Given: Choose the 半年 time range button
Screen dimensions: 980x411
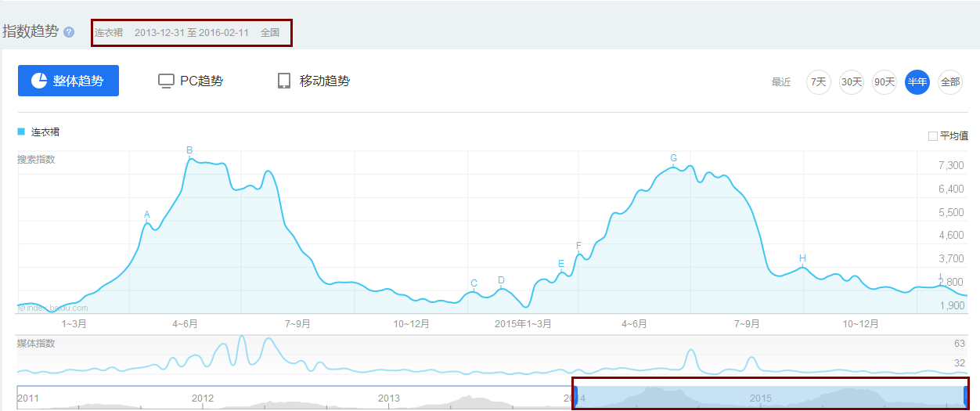Looking at the screenshot, I should [917, 81].
